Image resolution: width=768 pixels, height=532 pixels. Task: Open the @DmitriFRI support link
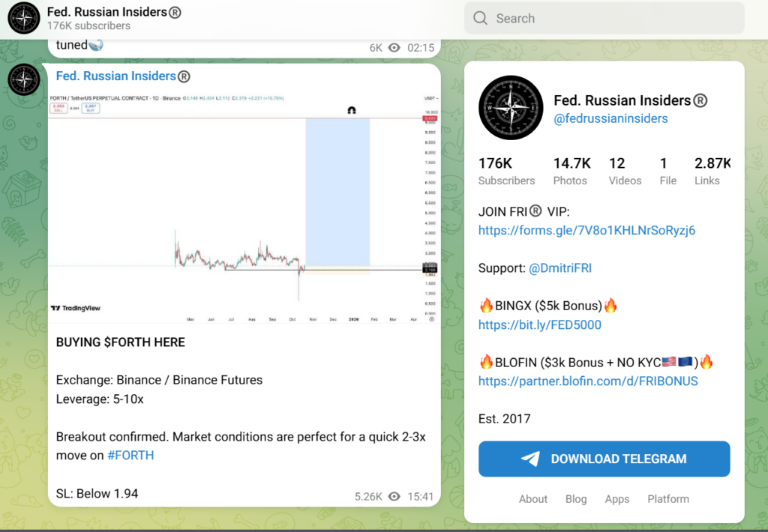[560, 267]
